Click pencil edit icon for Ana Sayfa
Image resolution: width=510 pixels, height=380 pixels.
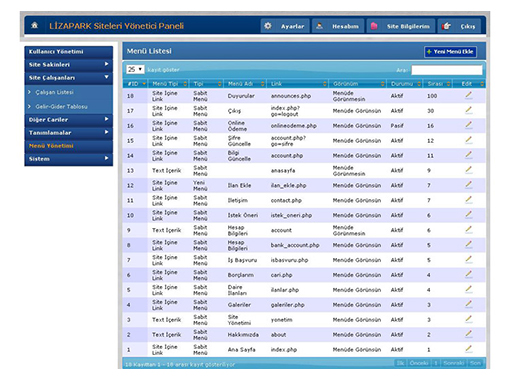469,349
